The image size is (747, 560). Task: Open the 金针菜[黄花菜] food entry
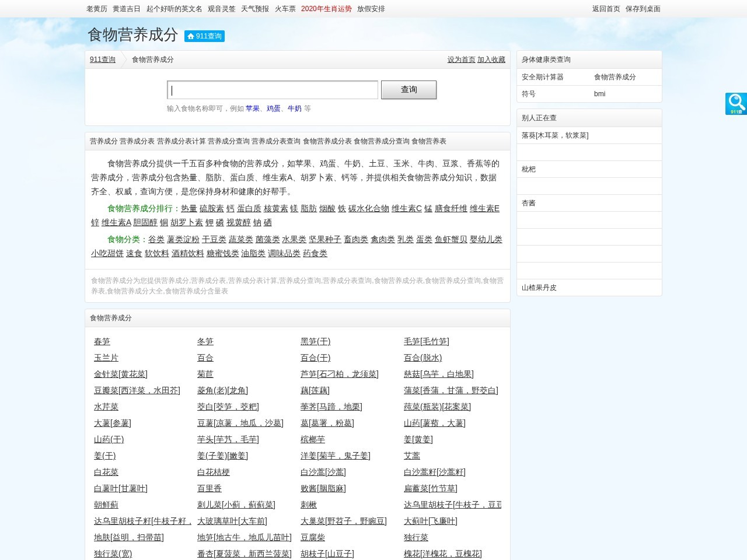(121, 374)
